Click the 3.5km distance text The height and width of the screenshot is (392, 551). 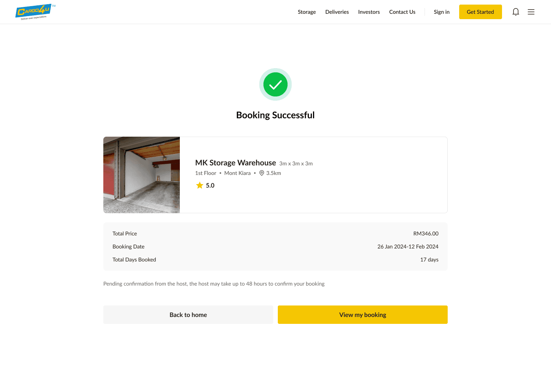(274, 173)
